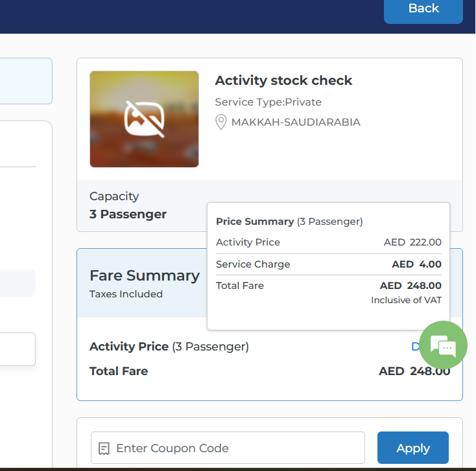Click the Fare Summary heading
Viewport: 476px width, 471px height.
point(144,275)
